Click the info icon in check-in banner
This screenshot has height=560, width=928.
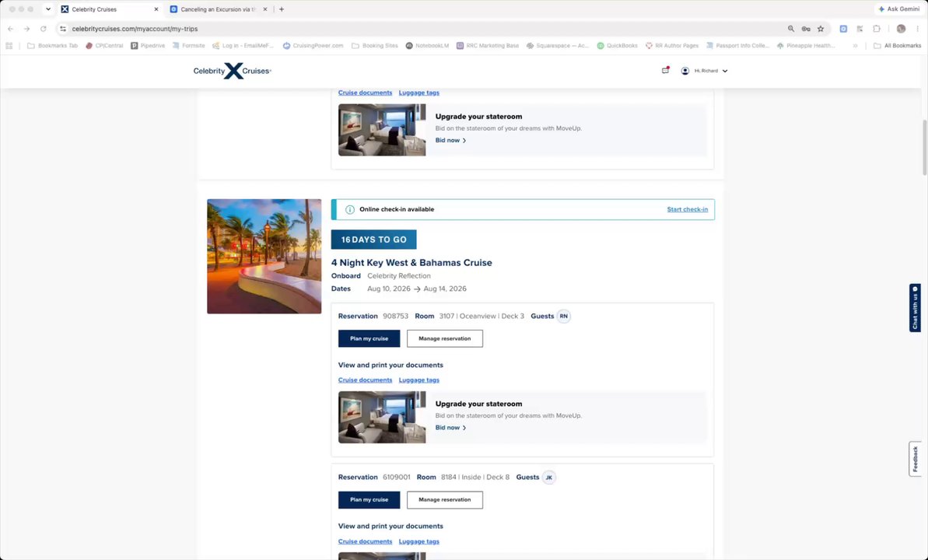coord(350,209)
